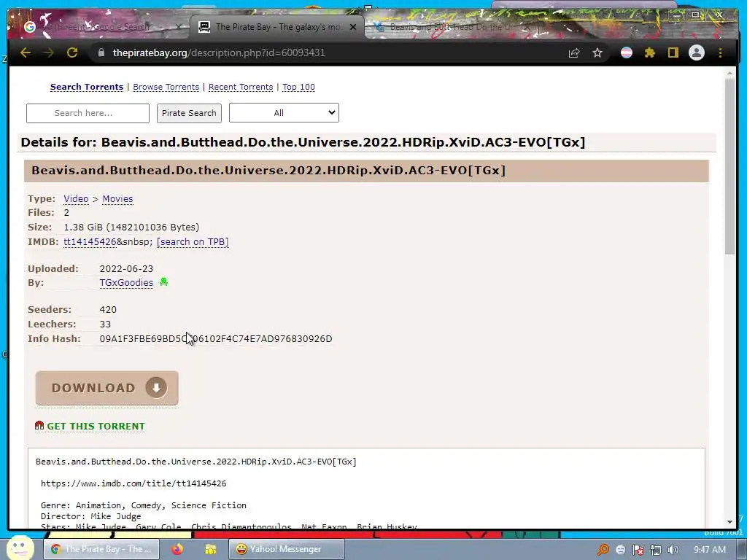Launch Firefox from the taskbar
The width and height of the screenshot is (747, 560).
(x=178, y=549)
